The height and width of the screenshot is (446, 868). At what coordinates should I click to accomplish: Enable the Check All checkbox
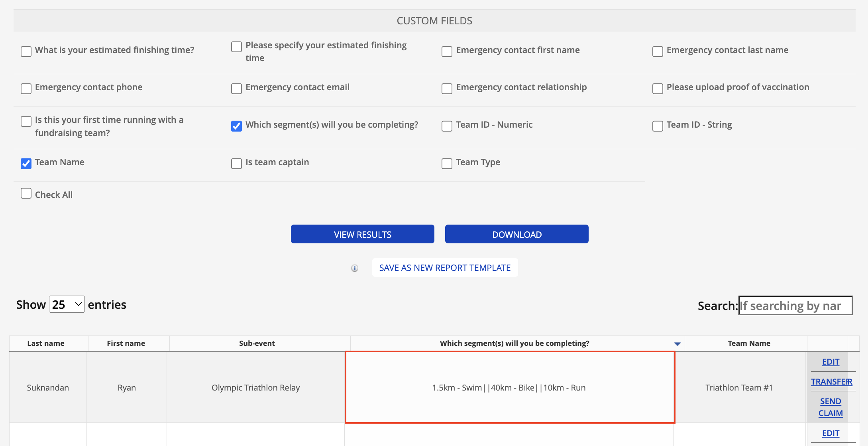[x=26, y=193]
